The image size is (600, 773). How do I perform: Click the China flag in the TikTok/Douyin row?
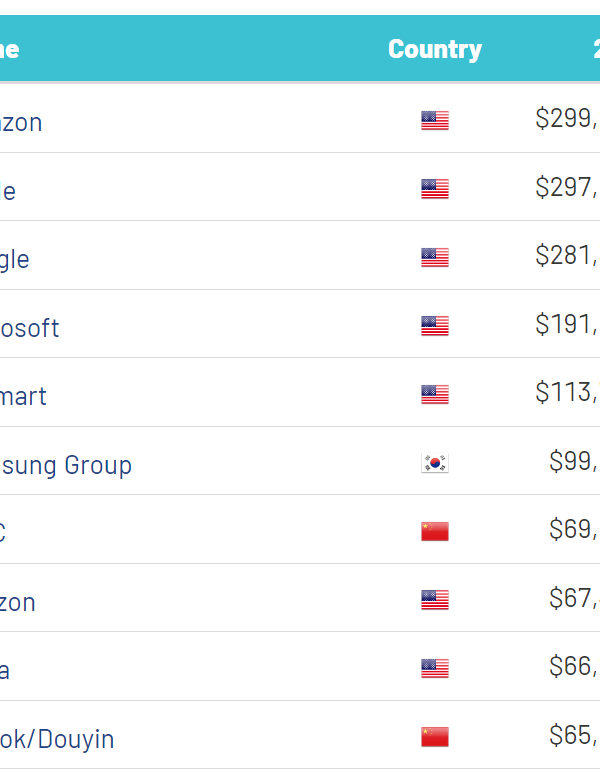(x=435, y=737)
